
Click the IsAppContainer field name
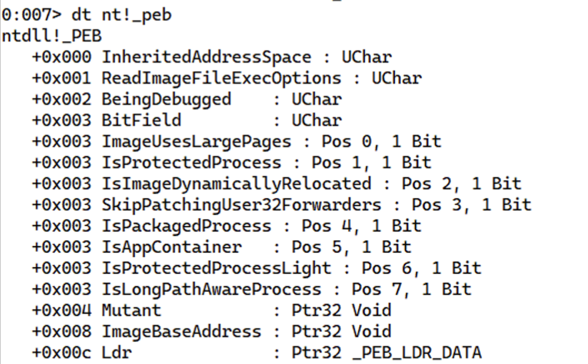click(x=171, y=247)
